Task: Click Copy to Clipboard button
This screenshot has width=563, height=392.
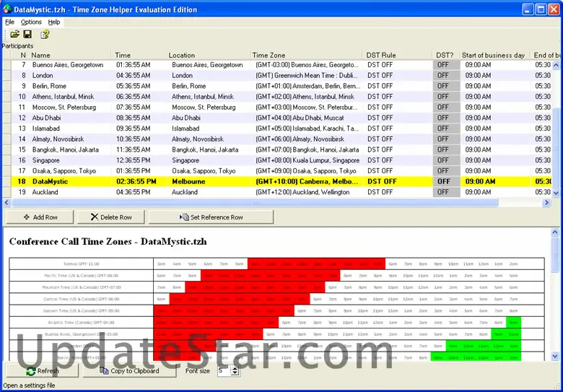Action: (x=130, y=371)
